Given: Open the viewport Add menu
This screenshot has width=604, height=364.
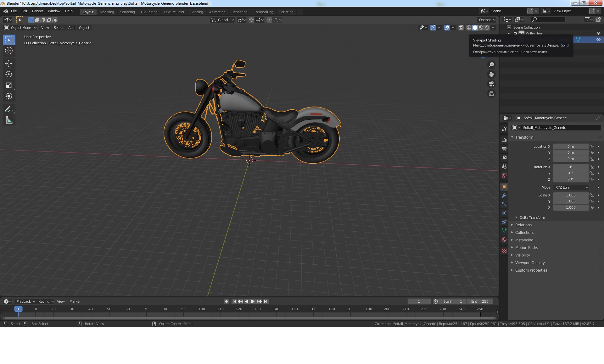Looking at the screenshot, I should click(71, 28).
